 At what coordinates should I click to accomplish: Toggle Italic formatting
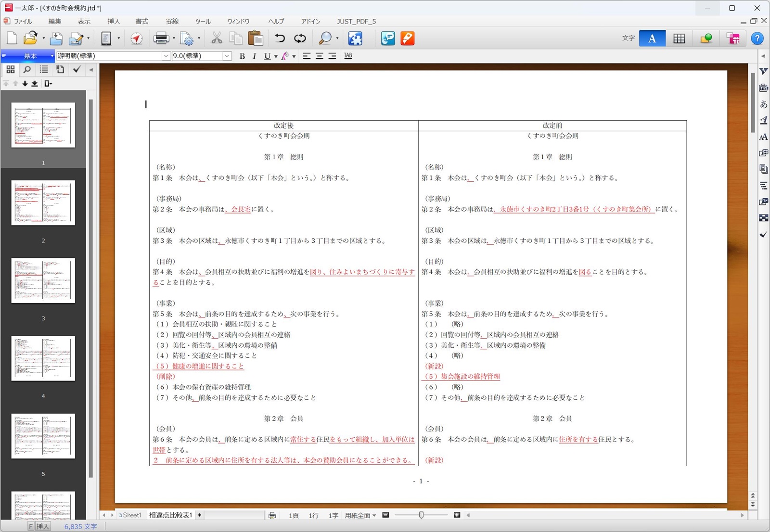pyautogui.click(x=254, y=56)
